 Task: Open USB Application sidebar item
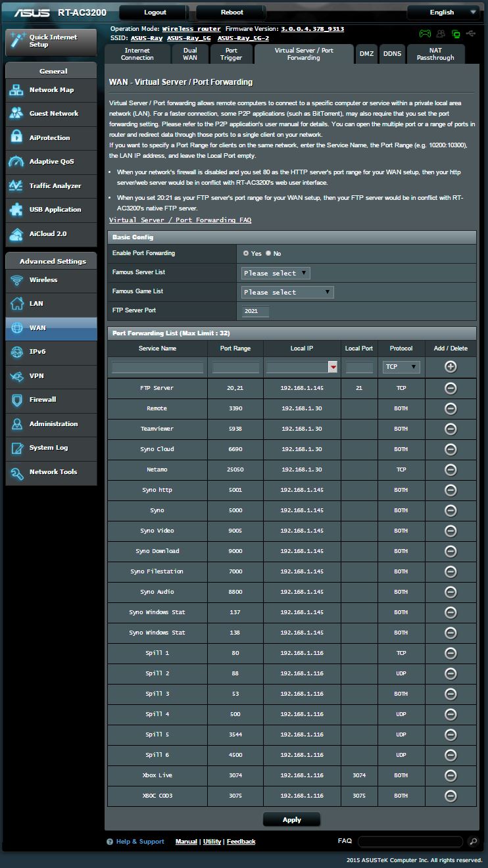point(51,210)
